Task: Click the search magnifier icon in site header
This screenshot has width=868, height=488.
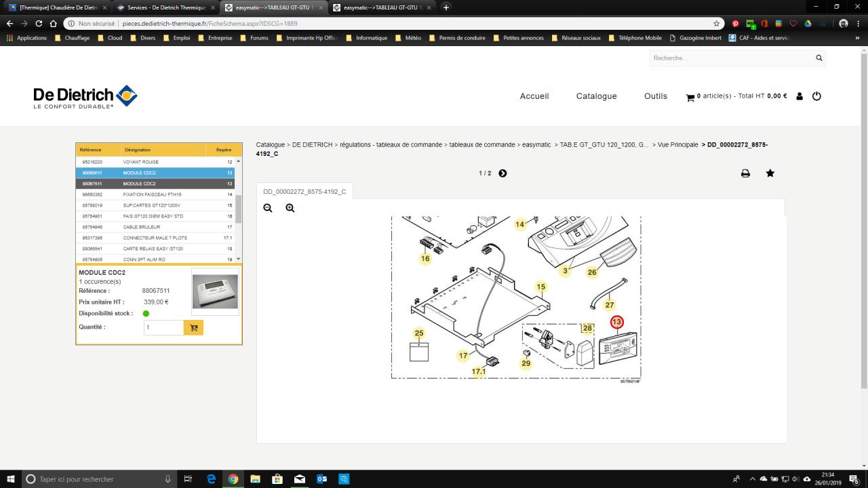Action: pyautogui.click(x=818, y=58)
